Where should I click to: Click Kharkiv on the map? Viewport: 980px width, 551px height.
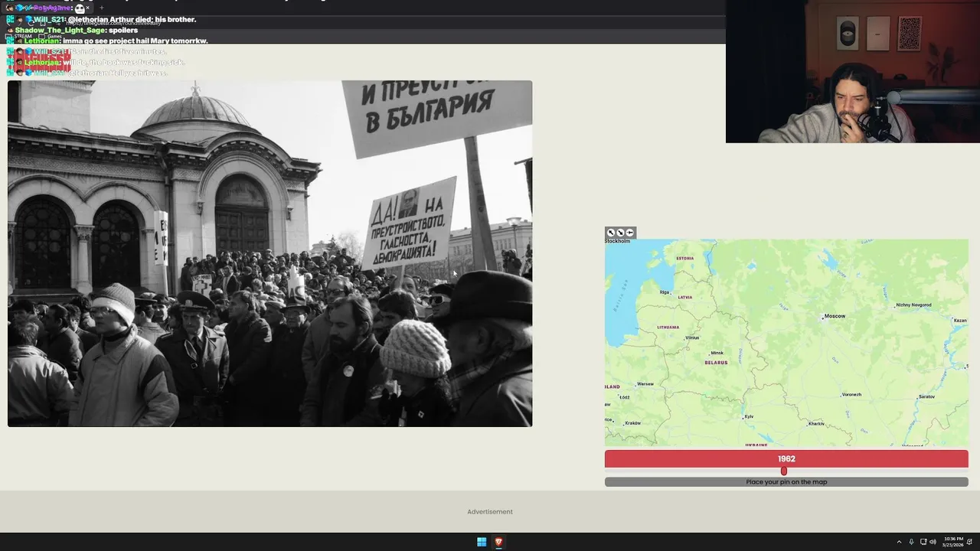(x=816, y=423)
